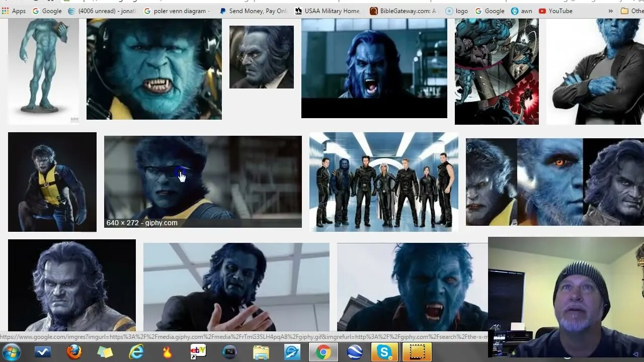Open the awn bookmark
The image size is (644, 362).
click(x=522, y=11)
